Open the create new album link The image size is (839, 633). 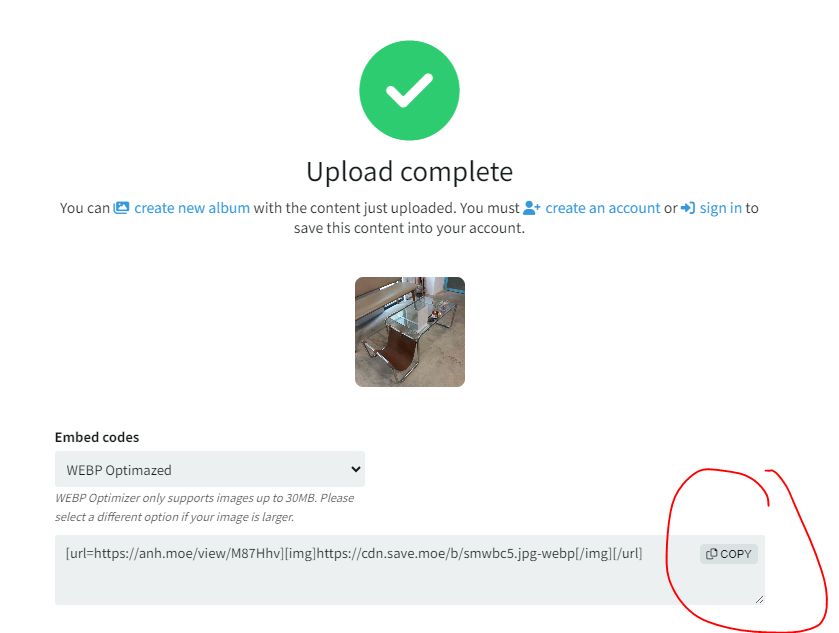click(x=192, y=208)
